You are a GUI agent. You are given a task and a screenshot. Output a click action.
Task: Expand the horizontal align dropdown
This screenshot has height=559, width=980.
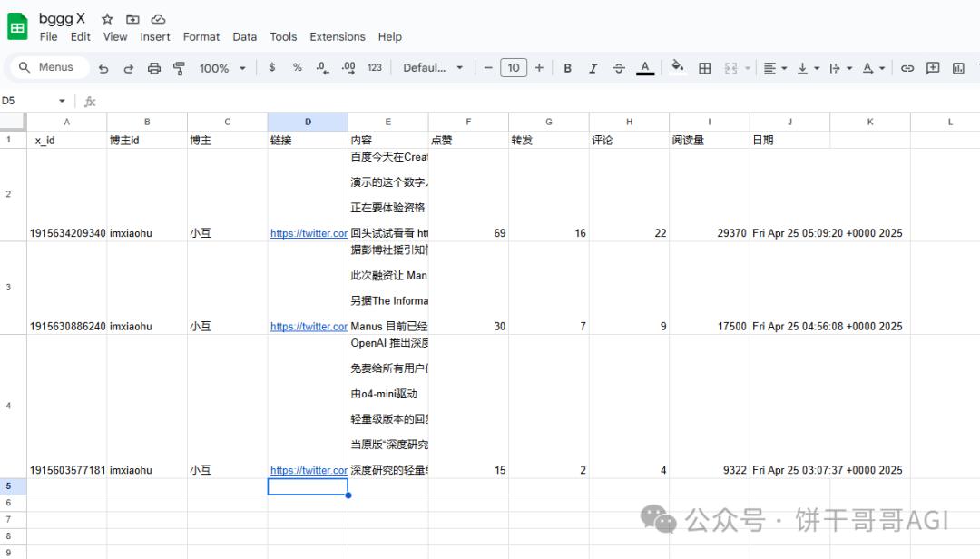(775, 68)
